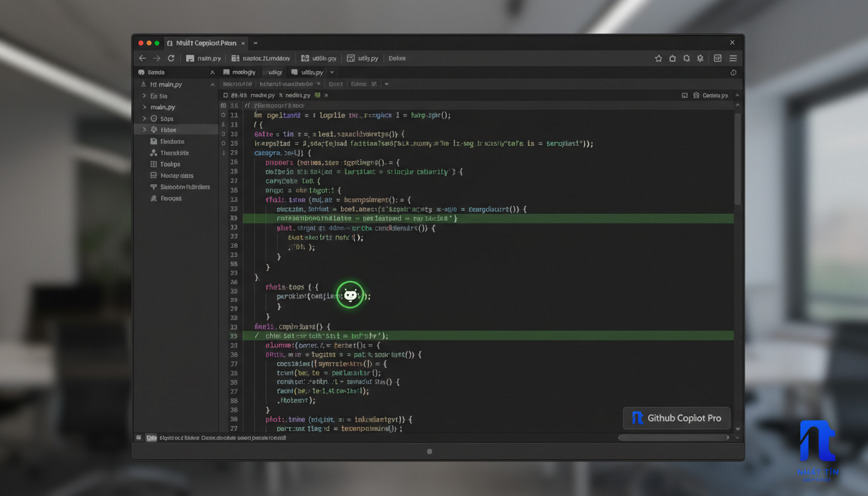Viewport: 868px width, 496px height.
Task: Open editor settings with the gear icon
Action: pos(699,58)
